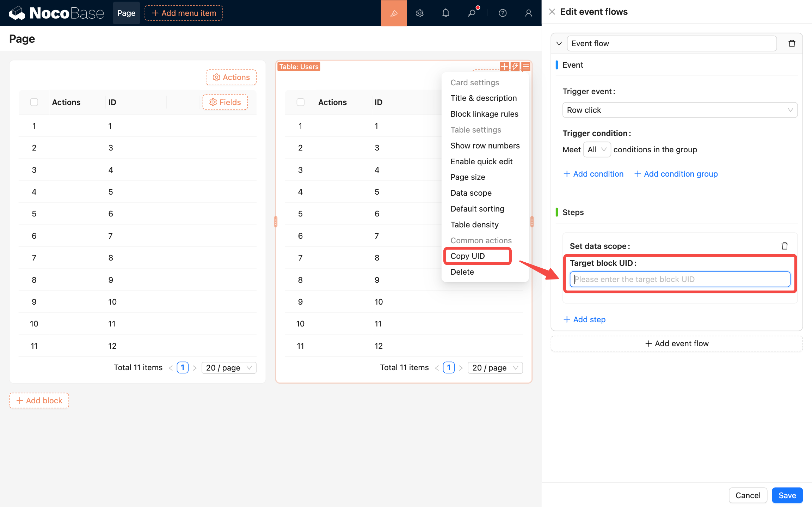The image size is (812, 507).
Task: Click the user profile icon
Action: (x=528, y=13)
